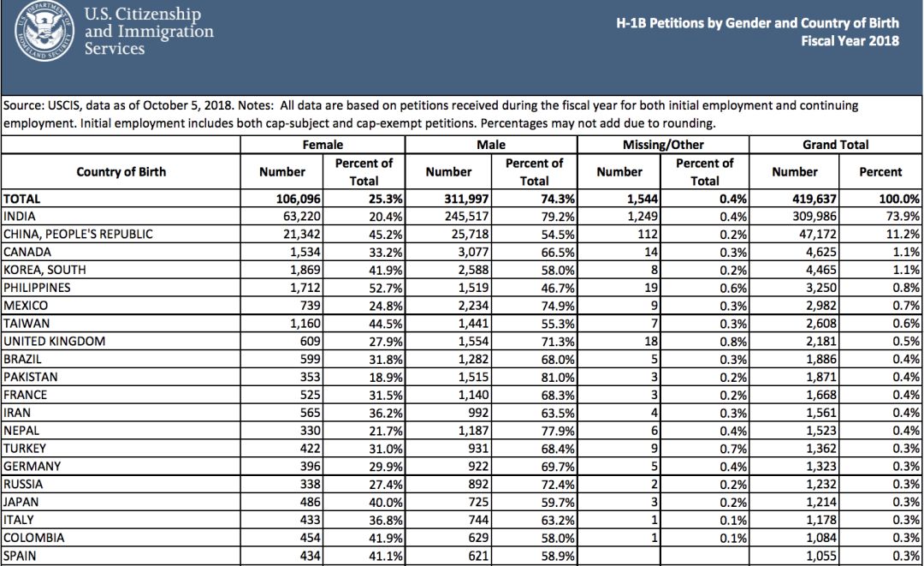Viewport: 924px width, 566px height.
Task: Click the Missing/Other group header
Action: pyautogui.click(x=663, y=145)
